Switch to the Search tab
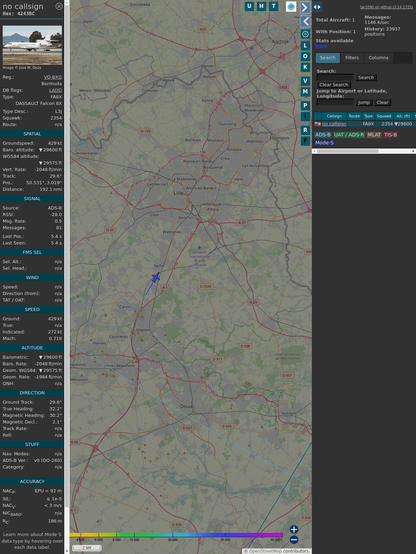Image resolution: width=416 pixels, height=554 pixels. pos(328,58)
